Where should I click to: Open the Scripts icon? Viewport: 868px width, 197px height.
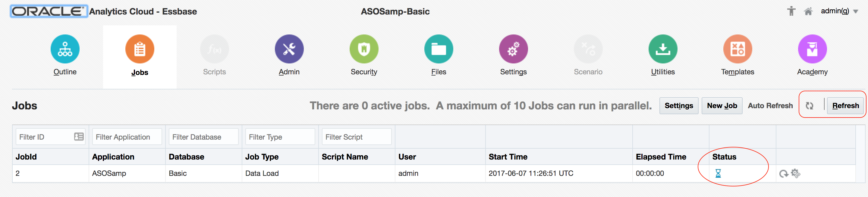coord(215,49)
